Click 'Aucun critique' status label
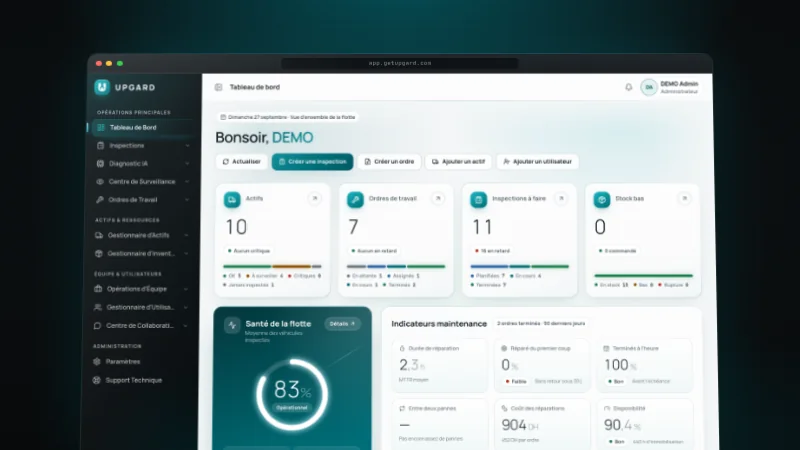This screenshot has width=800, height=450. tap(248, 251)
